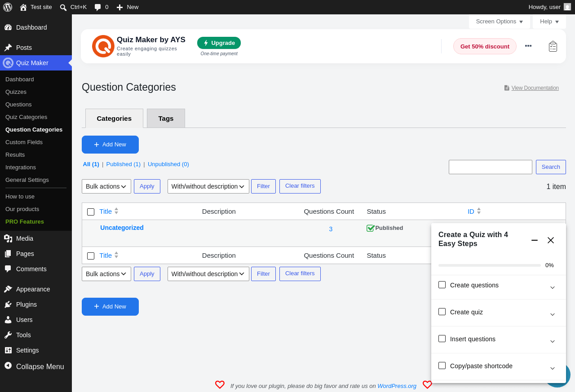Click the View Documentation page icon

[x=507, y=88]
